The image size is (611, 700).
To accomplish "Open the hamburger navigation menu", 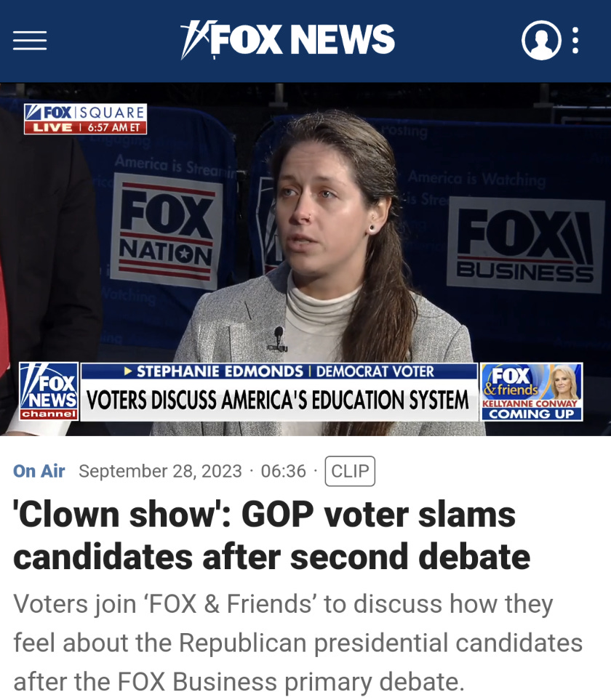I will pyautogui.click(x=30, y=41).
